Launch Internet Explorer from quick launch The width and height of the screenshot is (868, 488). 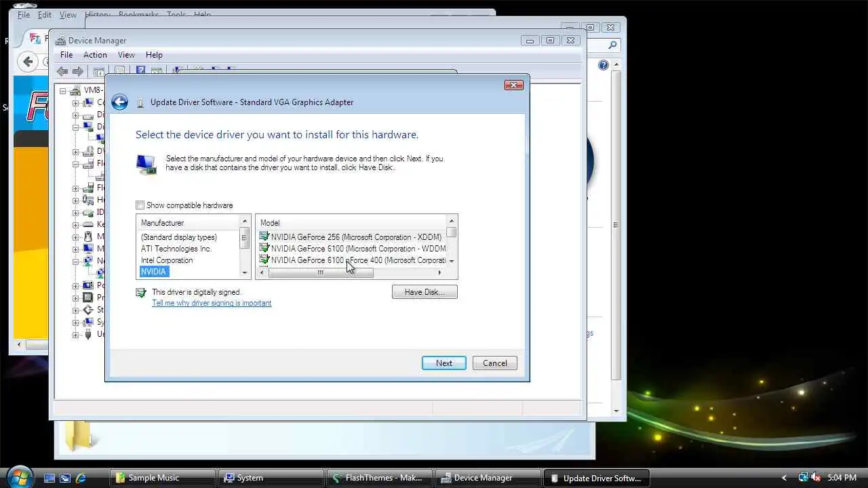[81, 478]
